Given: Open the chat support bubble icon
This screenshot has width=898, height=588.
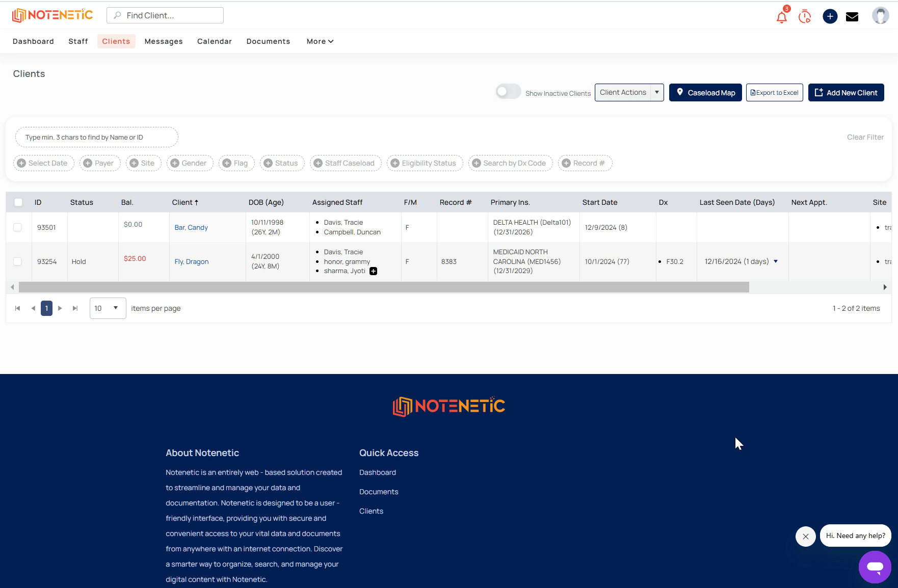Looking at the screenshot, I should [875, 567].
